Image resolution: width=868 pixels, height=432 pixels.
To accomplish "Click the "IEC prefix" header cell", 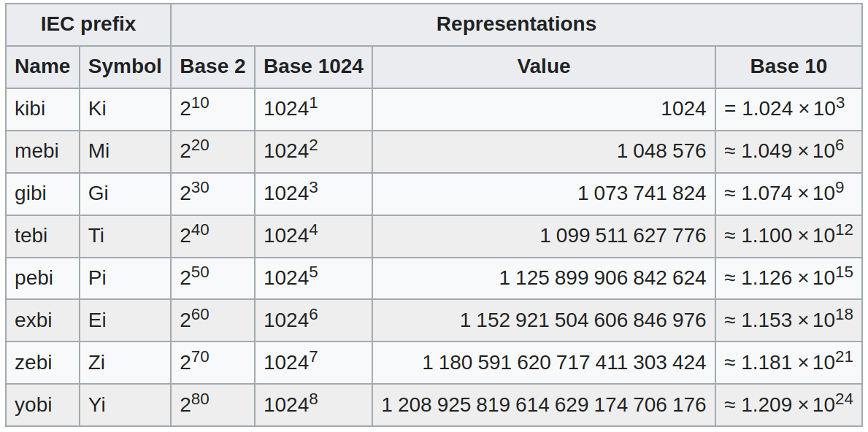I will pyautogui.click(x=88, y=24).
